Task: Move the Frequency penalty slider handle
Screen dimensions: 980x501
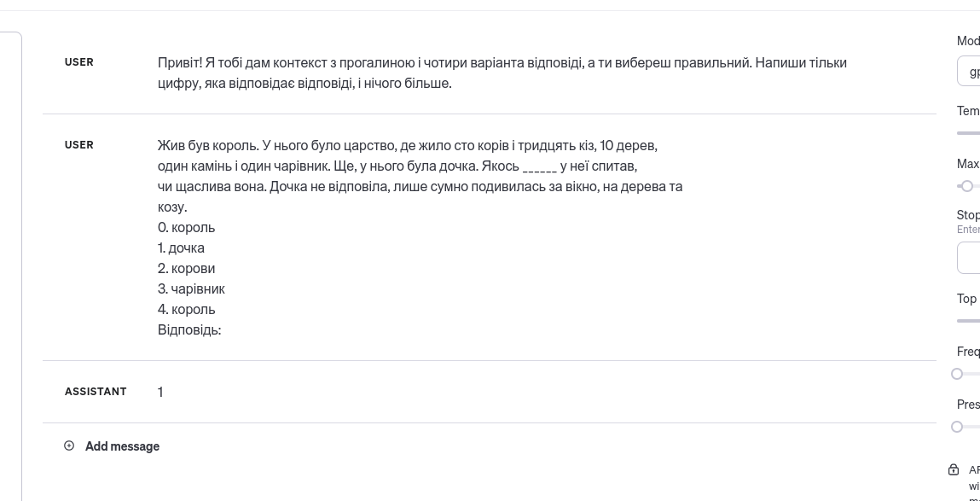Action: tap(957, 374)
